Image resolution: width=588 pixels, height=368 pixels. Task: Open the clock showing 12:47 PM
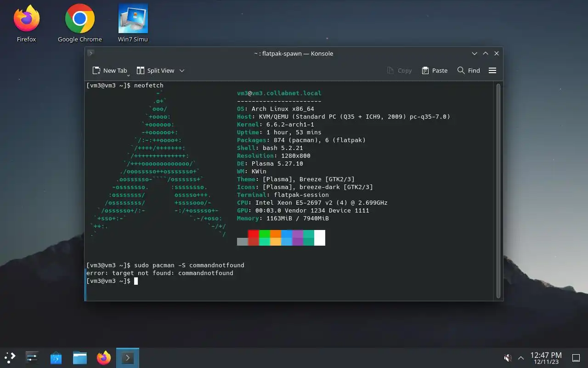(546, 358)
